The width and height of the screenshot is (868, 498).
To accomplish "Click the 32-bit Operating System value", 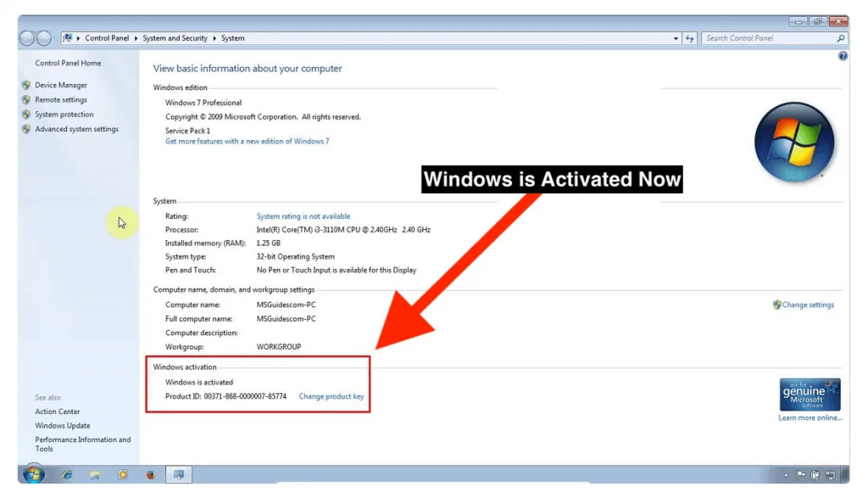I will pos(296,256).
